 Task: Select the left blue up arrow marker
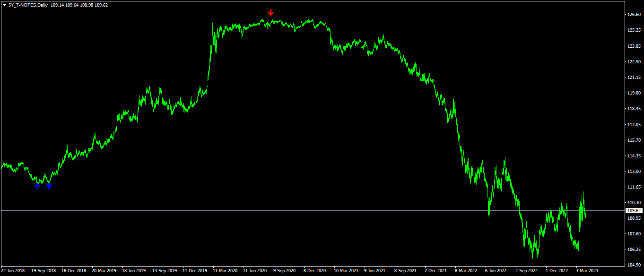(x=38, y=186)
